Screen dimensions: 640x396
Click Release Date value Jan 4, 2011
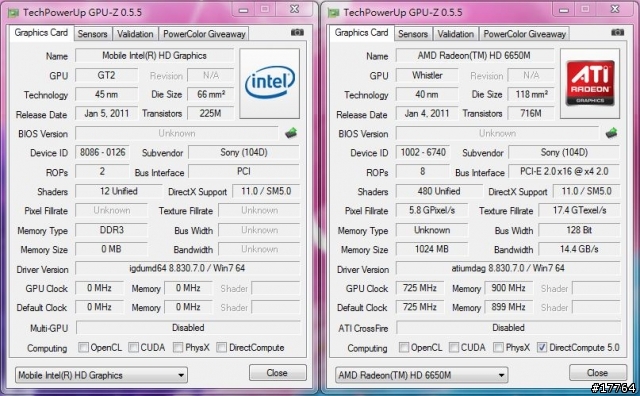coord(427,113)
